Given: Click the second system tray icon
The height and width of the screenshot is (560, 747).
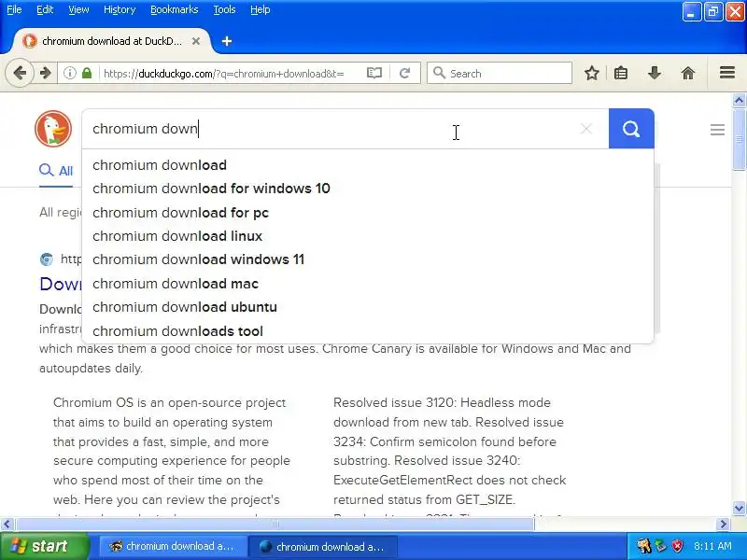Looking at the screenshot, I should [x=661, y=546].
